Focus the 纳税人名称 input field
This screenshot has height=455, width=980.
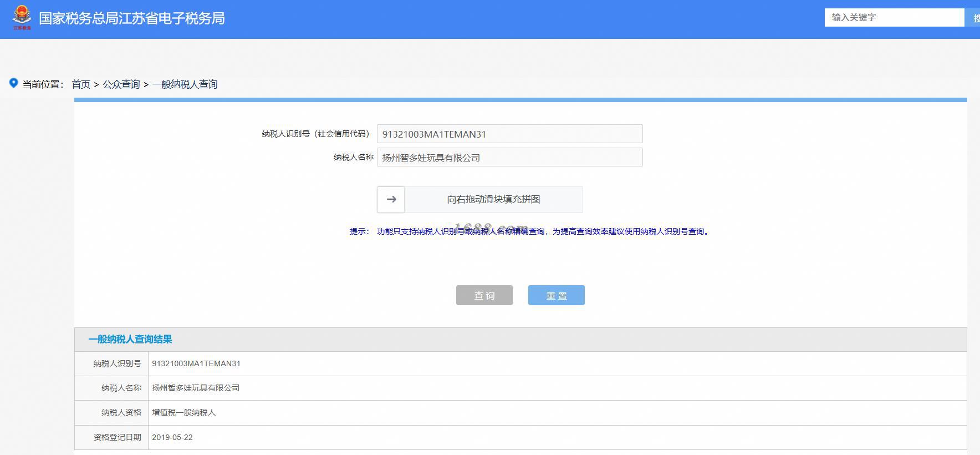(x=509, y=157)
